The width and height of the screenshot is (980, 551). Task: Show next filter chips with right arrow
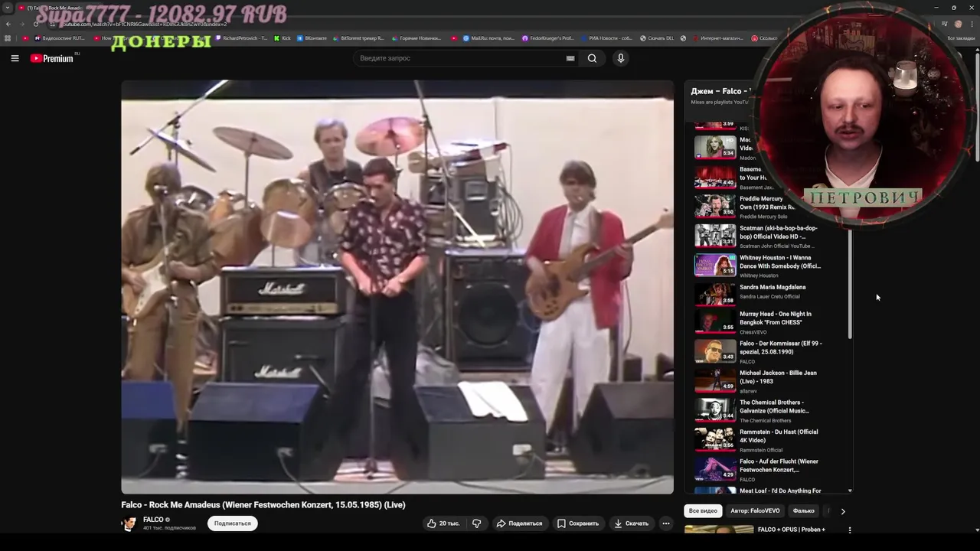pos(843,511)
